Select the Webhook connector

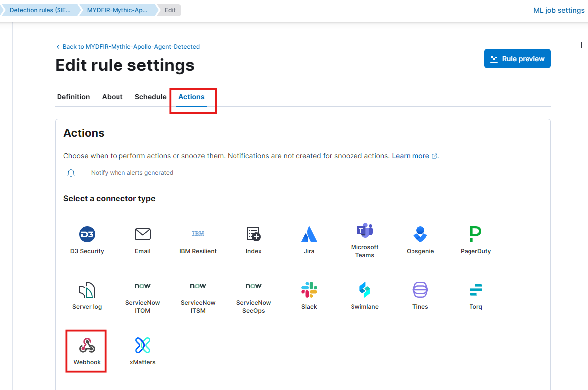(87, 351)
